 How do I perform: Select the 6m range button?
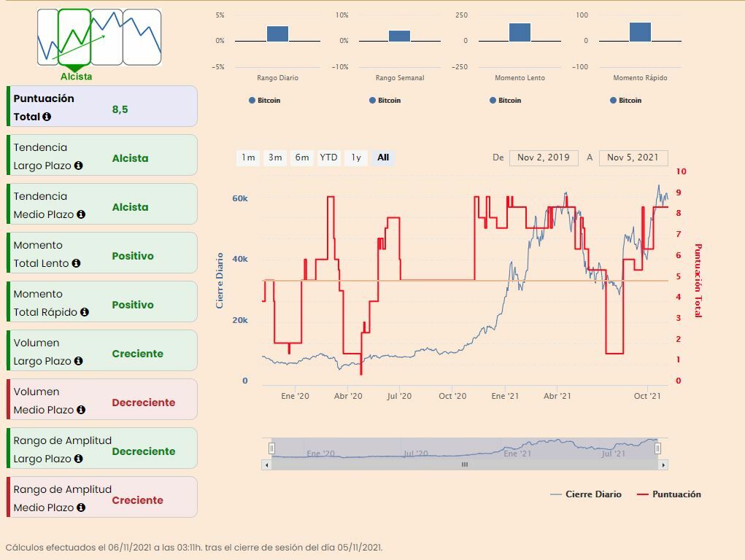[x=301, y=157]
